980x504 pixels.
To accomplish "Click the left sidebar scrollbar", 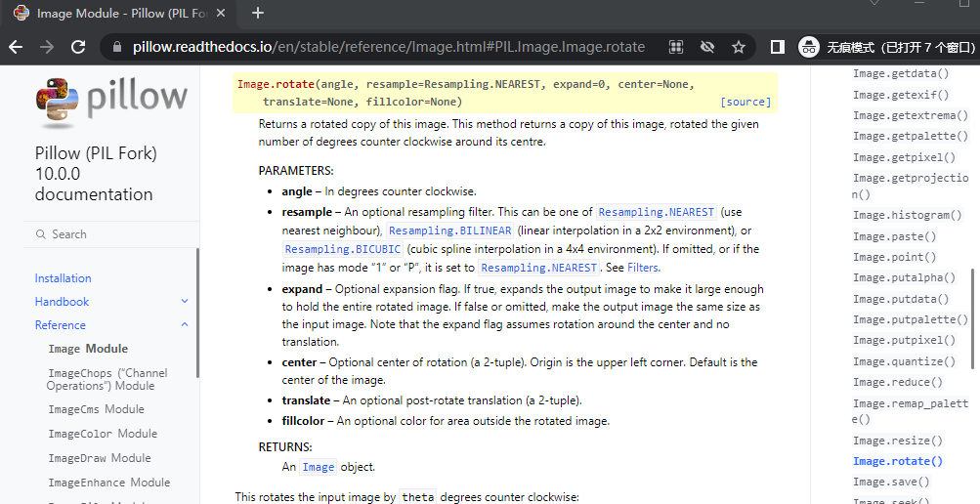I will click(197, 313).
